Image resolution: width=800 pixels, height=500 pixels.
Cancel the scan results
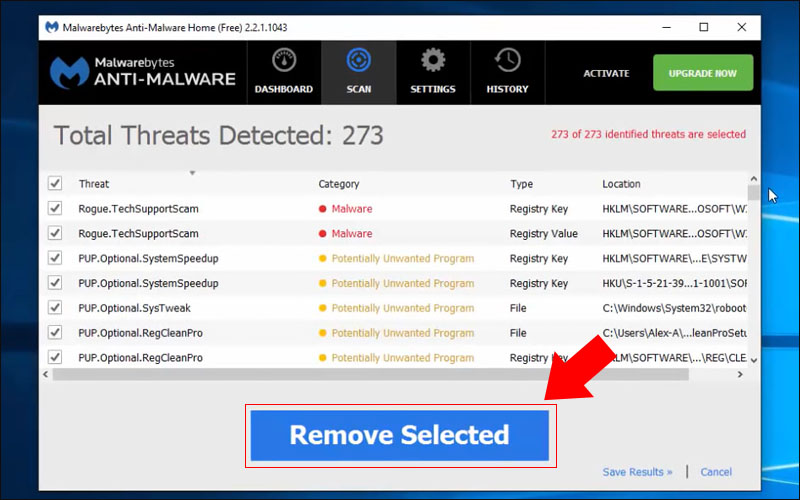716,472
